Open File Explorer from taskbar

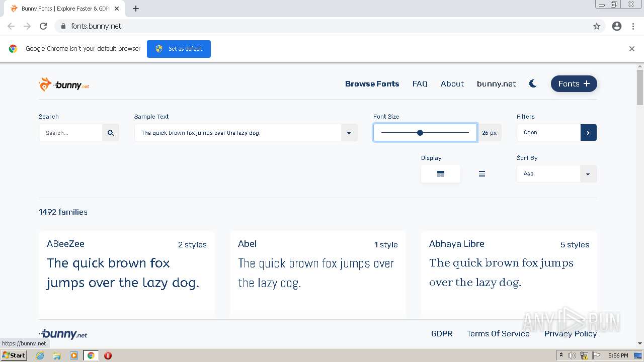(57, 355)
